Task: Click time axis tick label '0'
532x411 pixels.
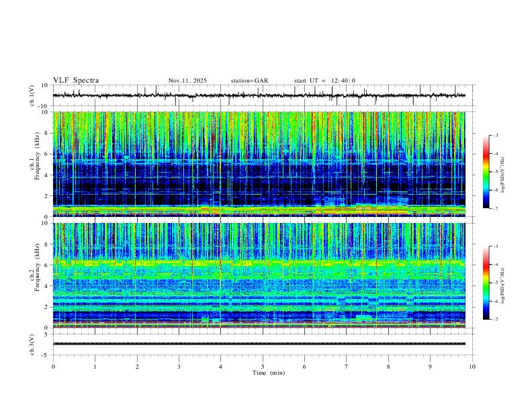Action: [x=53, y=367]
